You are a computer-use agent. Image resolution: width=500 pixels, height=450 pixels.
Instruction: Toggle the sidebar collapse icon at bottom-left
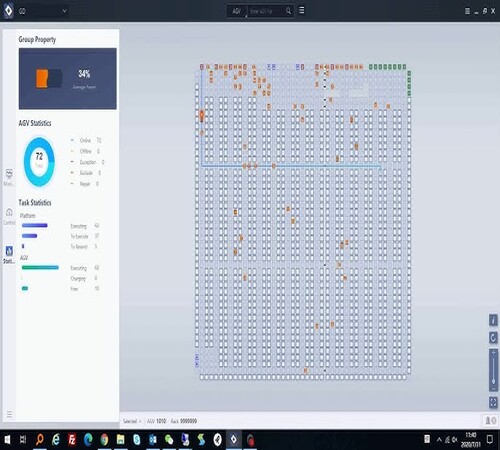point(9,414)
